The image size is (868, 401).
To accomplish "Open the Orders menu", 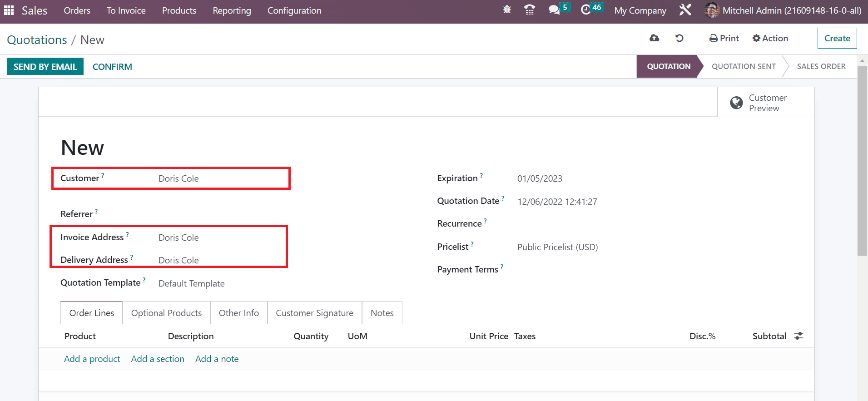I will pos(77,10).
